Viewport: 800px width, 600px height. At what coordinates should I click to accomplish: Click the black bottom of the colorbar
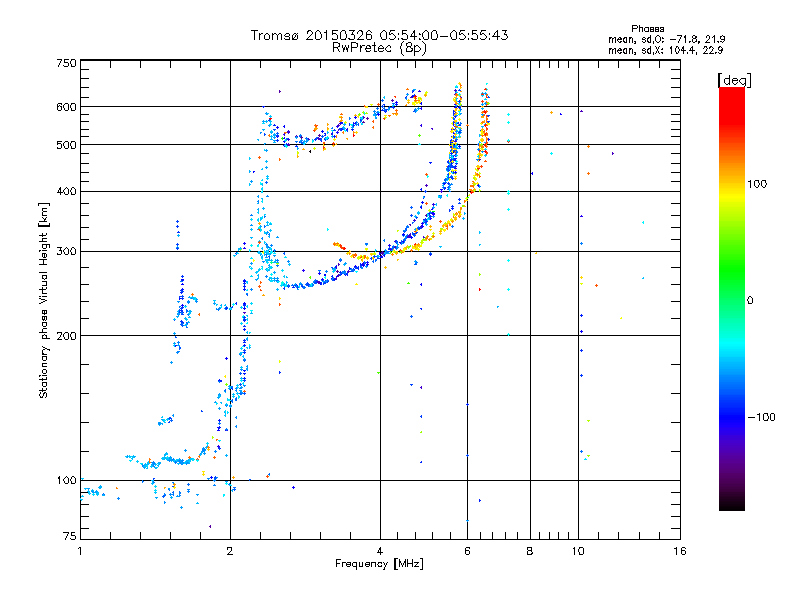(x=732, y=503)
